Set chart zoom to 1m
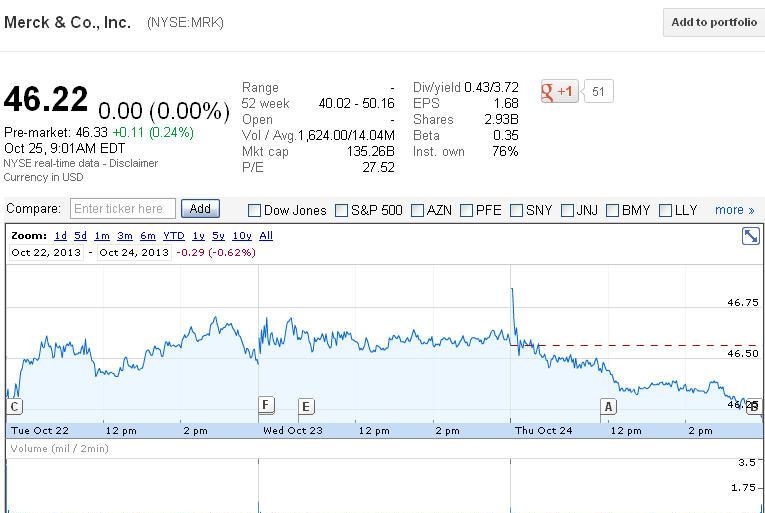The width and height of the screenshot is (765, 513). [102, 236]
